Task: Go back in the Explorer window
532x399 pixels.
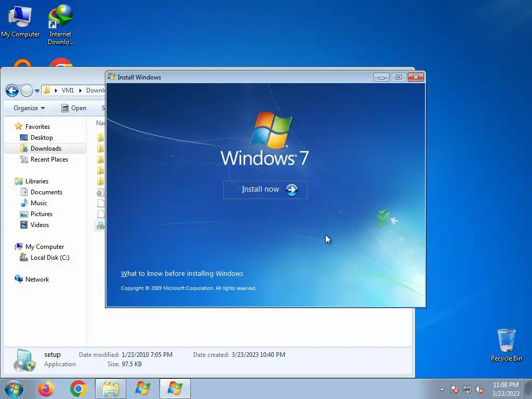Action: (x=12, y=90)
